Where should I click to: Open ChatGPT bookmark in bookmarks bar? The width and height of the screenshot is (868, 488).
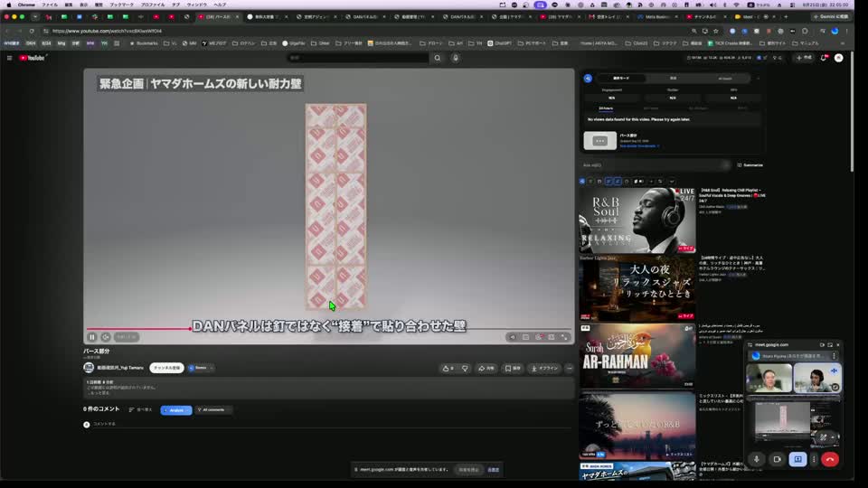(x=500, y=43)
